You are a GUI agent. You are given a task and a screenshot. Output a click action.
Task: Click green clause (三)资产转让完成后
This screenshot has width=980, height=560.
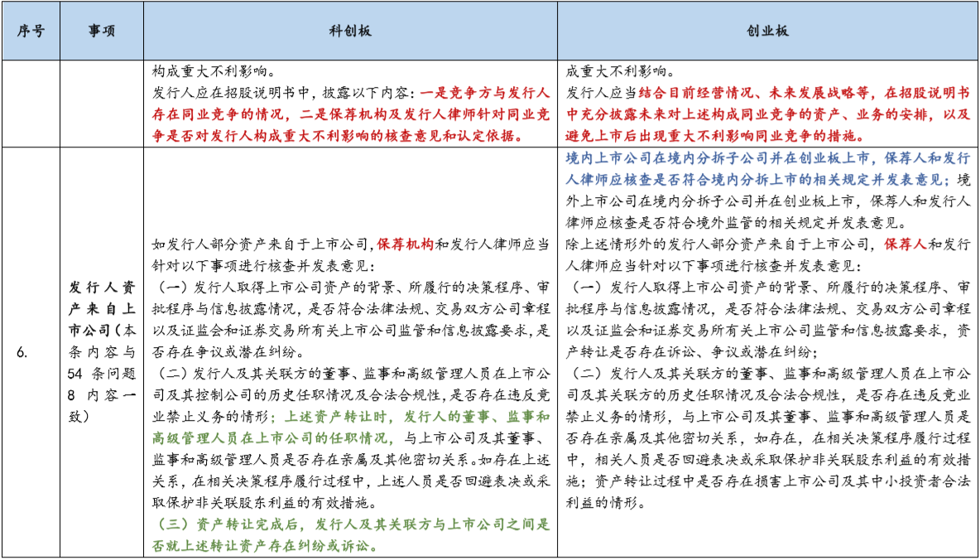coord(351,524)
